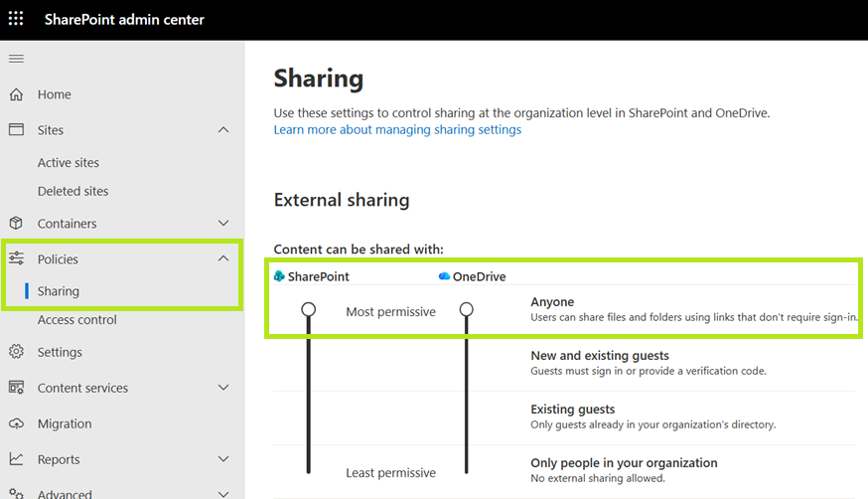Open Active sites page
The height and width of the screenshot is (499, 868).
(69, 163)
